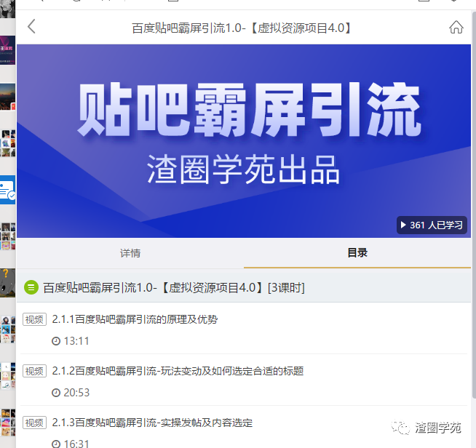Open the purple thumbnail in left strip

(x=7, y=50)
